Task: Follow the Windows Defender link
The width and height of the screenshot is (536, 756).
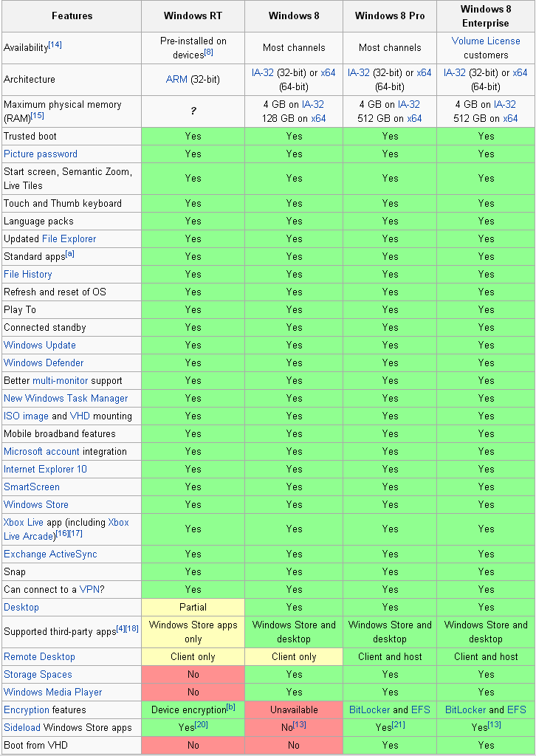Action: pyautogui.click(x=44, y=362)
